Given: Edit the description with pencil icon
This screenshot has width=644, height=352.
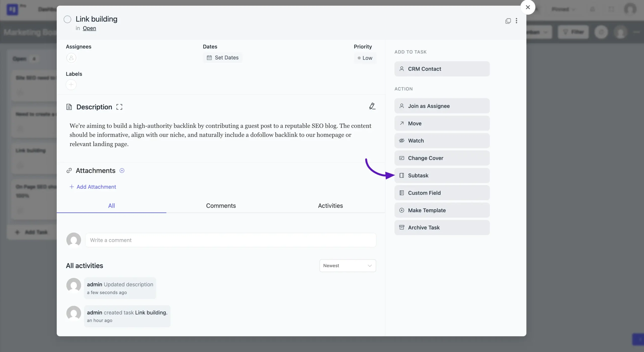Looking at the screenshot, I should coord(372,106).
